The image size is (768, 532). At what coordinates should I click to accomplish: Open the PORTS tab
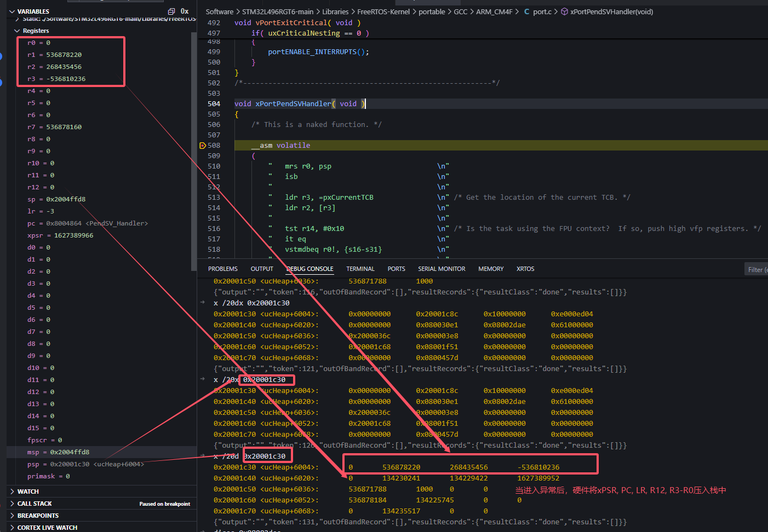click(397, 269)
